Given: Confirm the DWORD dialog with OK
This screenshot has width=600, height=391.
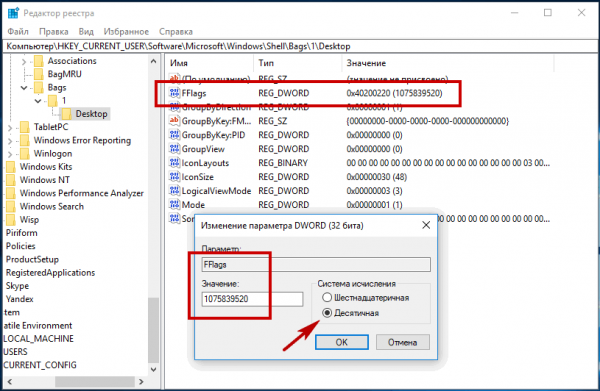Looking at the screenshot, I should [342, 342].
